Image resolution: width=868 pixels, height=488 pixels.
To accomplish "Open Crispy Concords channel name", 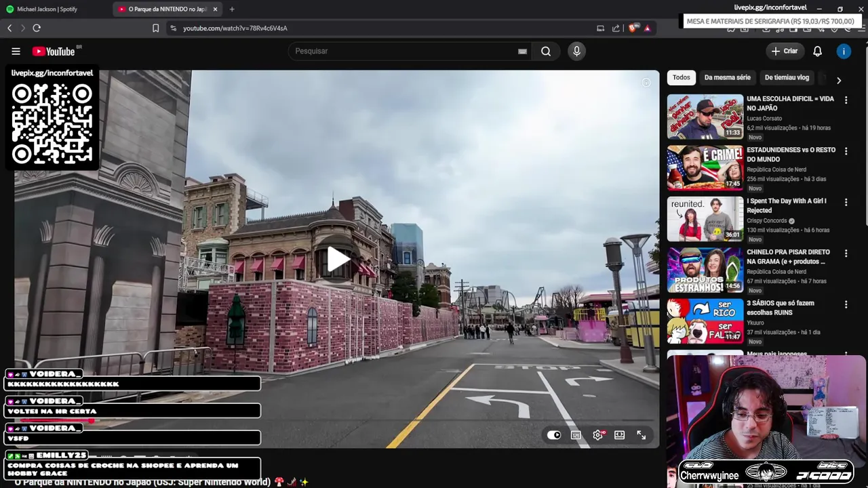I will 767,220.
